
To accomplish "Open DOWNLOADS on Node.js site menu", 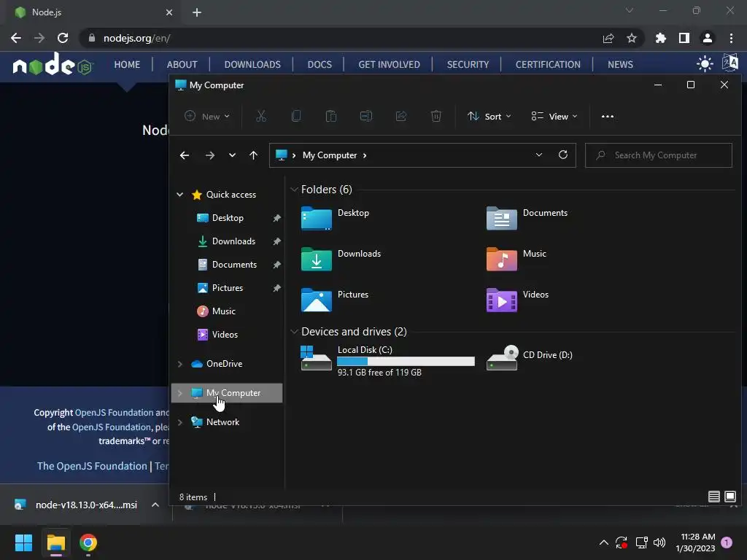I will 252,64.
